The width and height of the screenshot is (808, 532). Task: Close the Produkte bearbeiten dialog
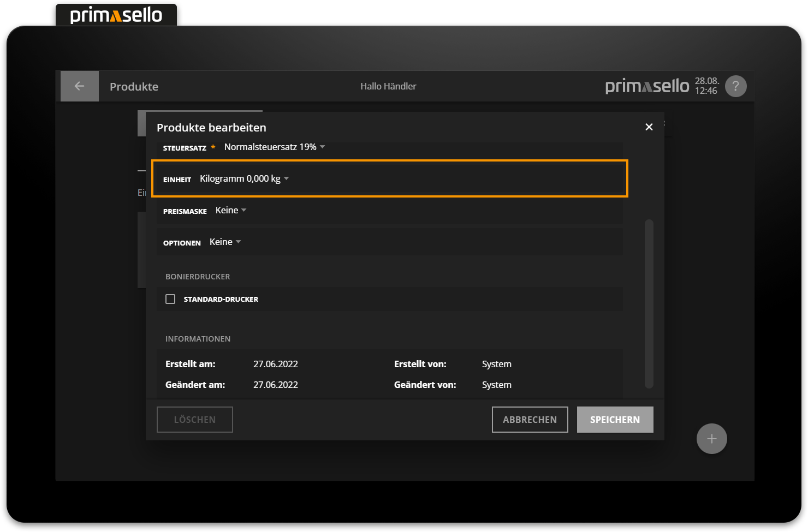pos(649,127)
